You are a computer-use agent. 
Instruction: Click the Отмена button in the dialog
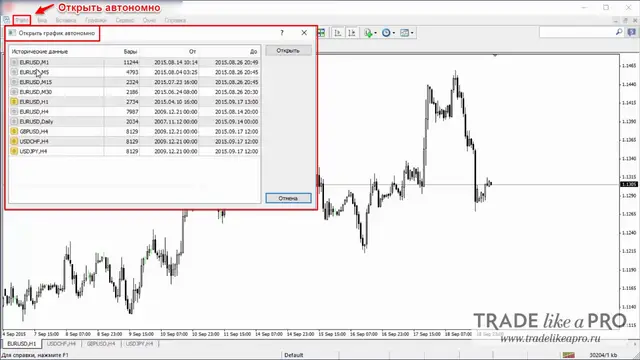click(x=288, y=198)
